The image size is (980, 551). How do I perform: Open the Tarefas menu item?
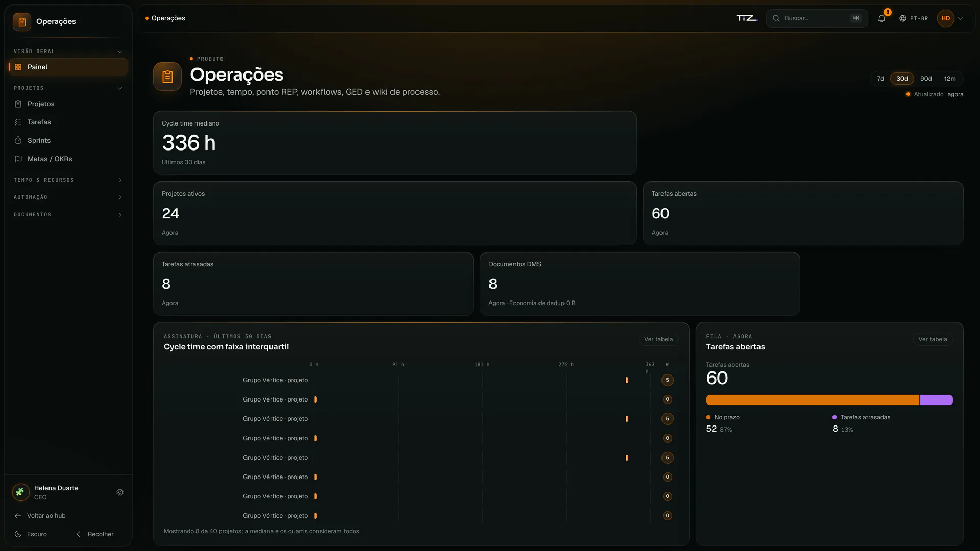[68, 122]
